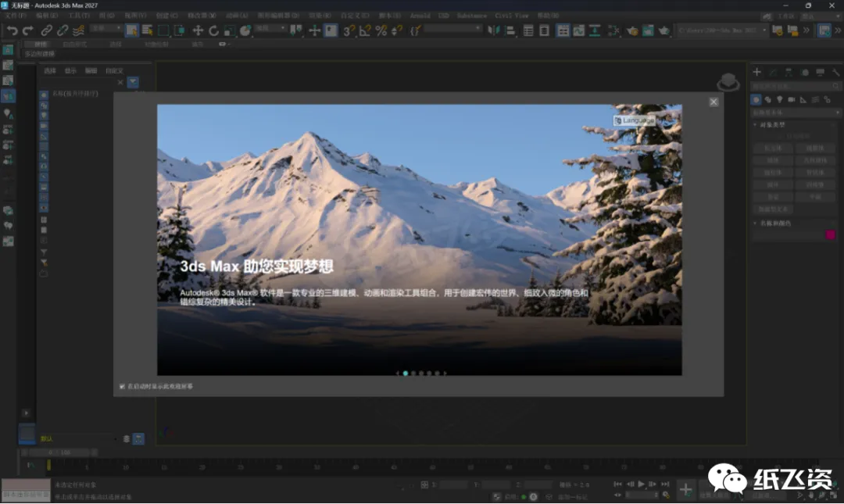This screenshot has width=844, height=504.
Task: Click the Align tool icon
Action: [x=510, y=30]
